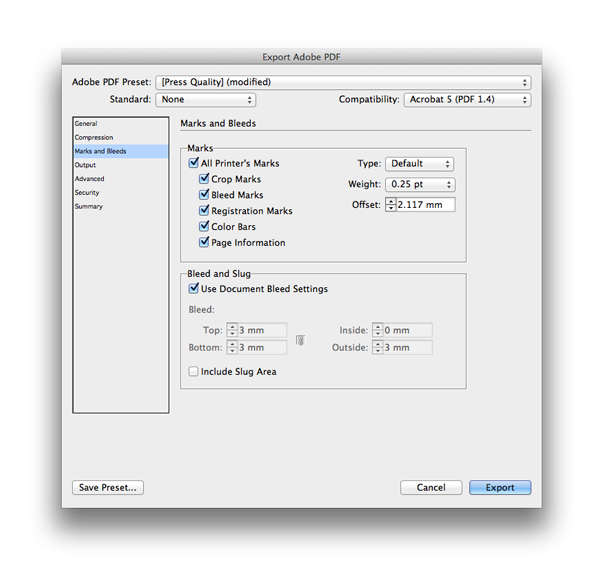Uncheck the Crop Marks checkbox
Viewport: 600px width, 571px height.
point(204,179)
